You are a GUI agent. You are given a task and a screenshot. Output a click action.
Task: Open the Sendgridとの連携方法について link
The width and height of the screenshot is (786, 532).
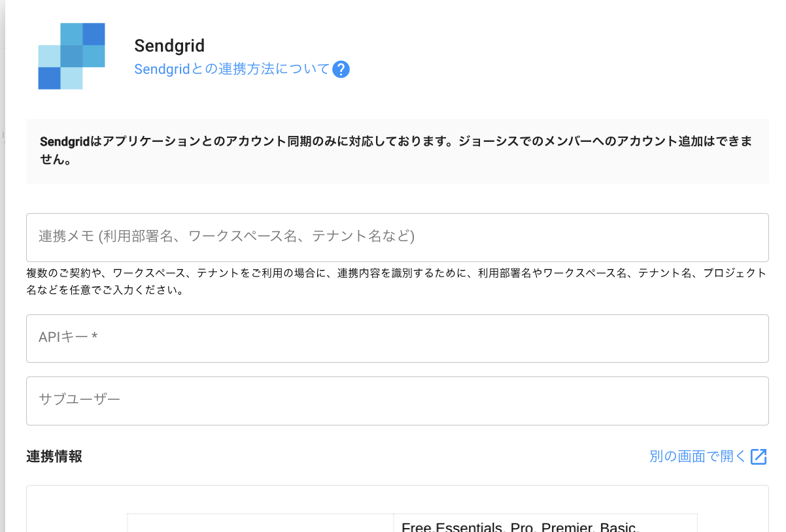[x=232, y=69]
